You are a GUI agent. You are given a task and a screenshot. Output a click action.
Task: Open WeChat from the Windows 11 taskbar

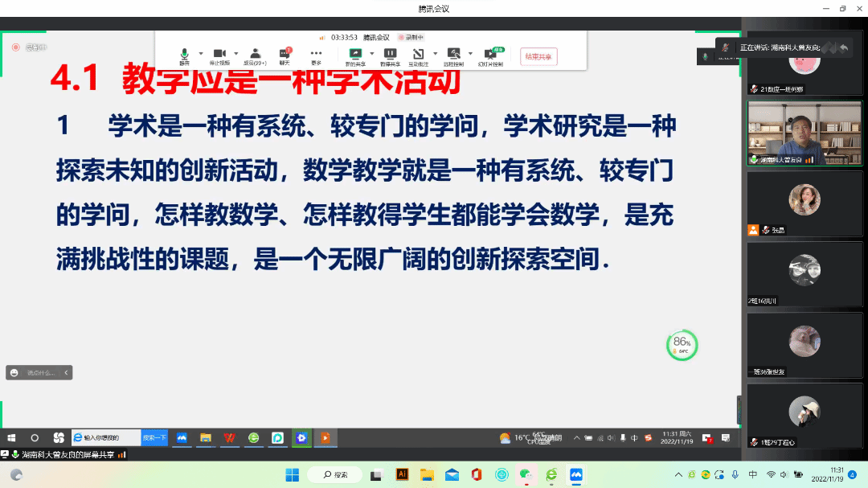526,474
